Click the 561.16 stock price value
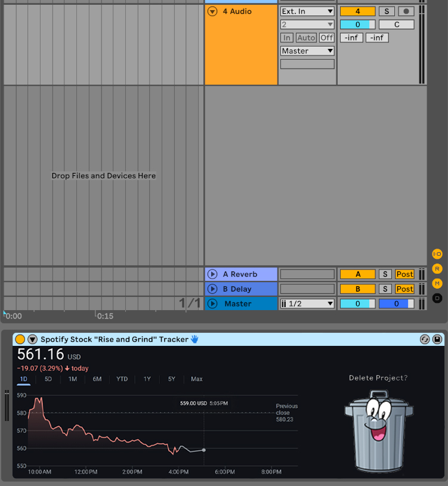The height and width of the screenshot is (486, 448). (x=41, y=354)
